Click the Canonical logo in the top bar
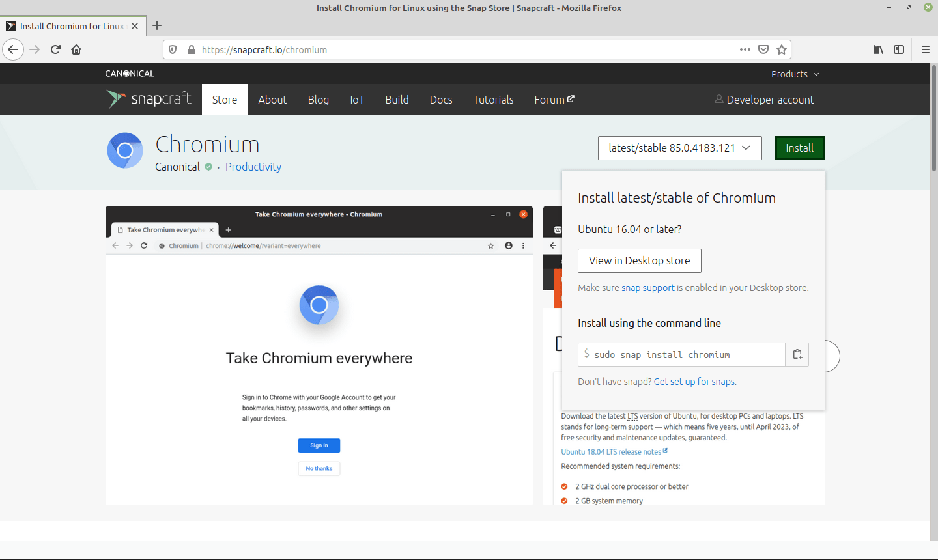This screenshot has width=938, height=560. click(130, 74)
